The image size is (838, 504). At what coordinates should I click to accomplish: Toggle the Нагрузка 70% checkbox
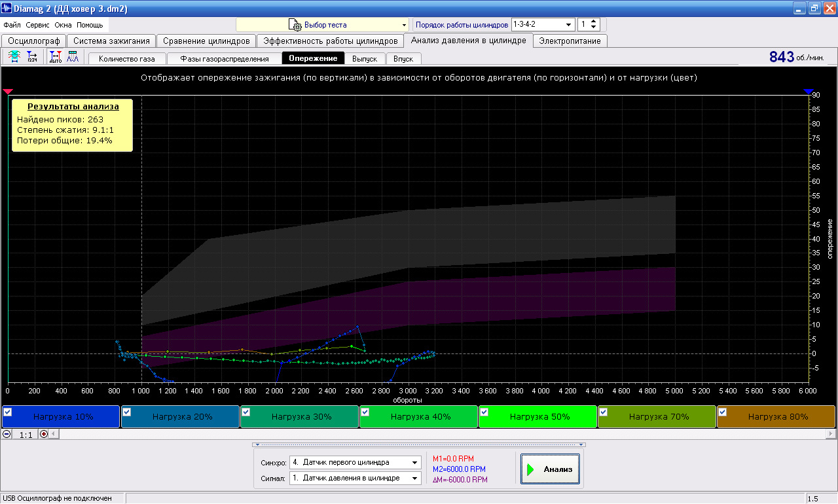[x=603, y=412]
